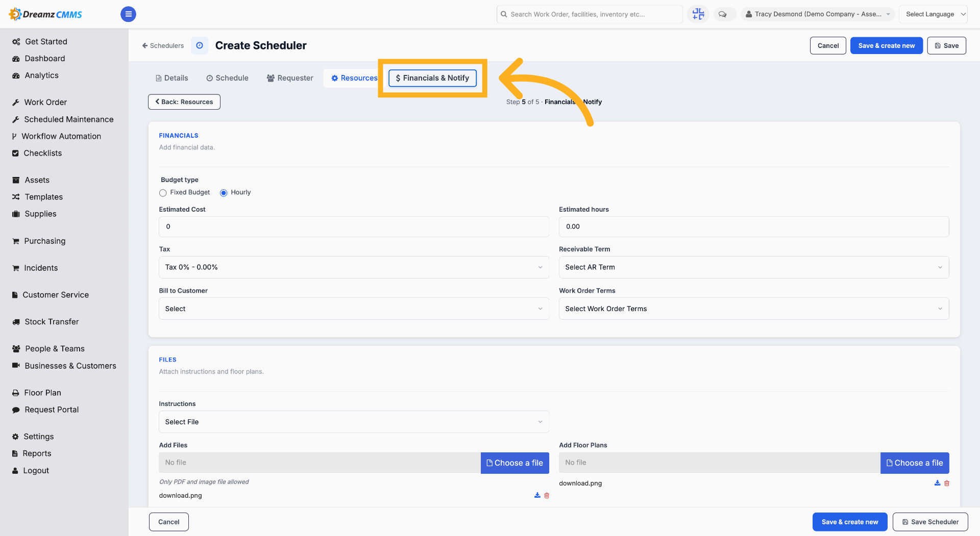Expand the Work Order Terms dropdown
The image size is (980, 536).
[754, 309]
